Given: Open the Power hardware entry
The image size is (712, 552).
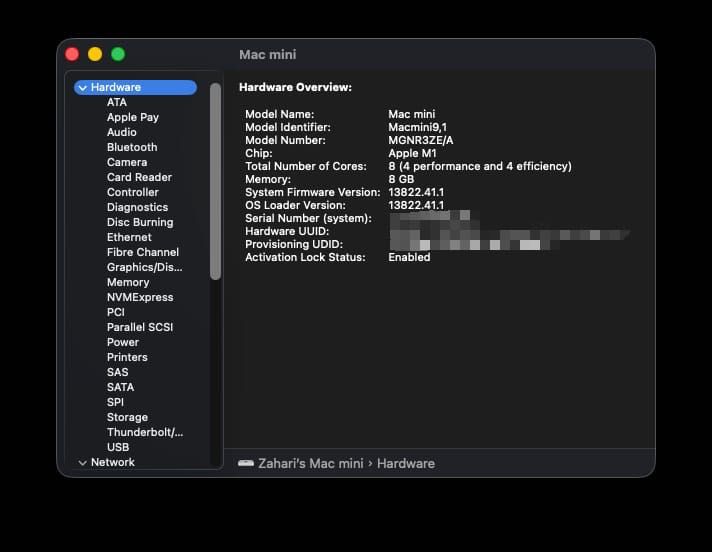Looking at the screenshot, I should [123, 342].
